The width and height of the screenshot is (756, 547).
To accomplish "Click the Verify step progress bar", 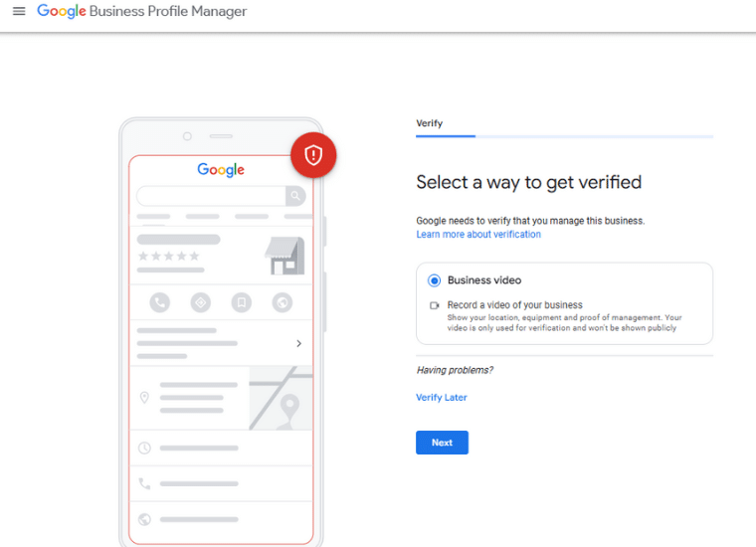I will [x=565, y=136].
